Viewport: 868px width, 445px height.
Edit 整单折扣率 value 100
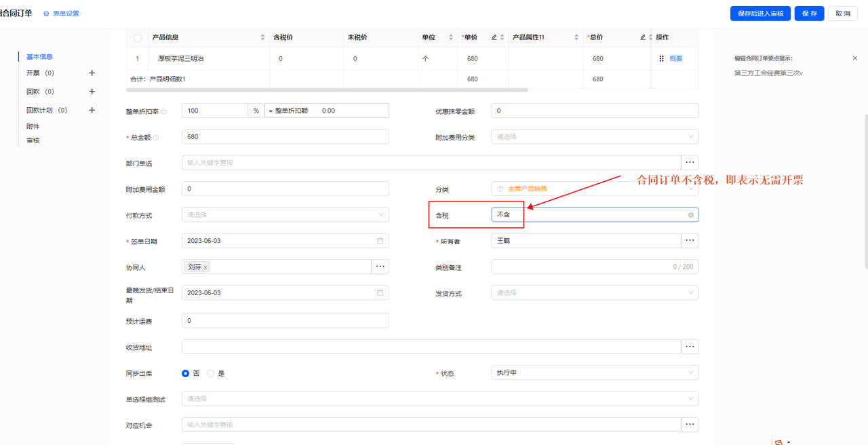[x=214, y=111]
